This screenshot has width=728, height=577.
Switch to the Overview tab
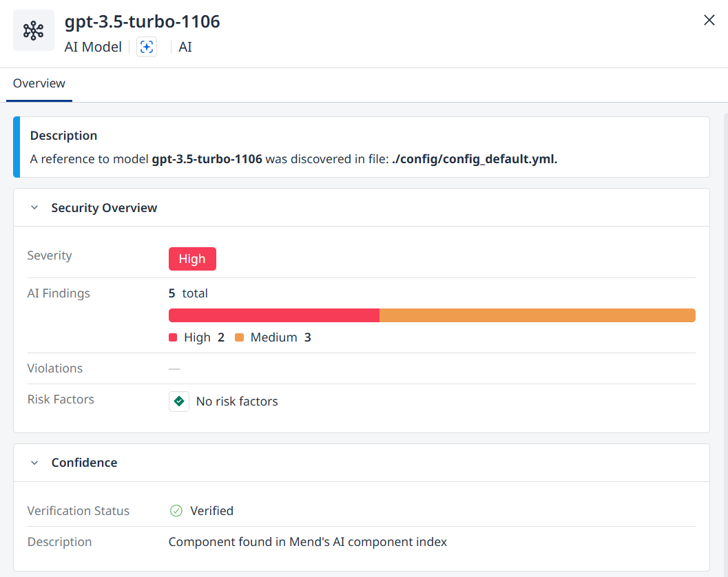39,83
